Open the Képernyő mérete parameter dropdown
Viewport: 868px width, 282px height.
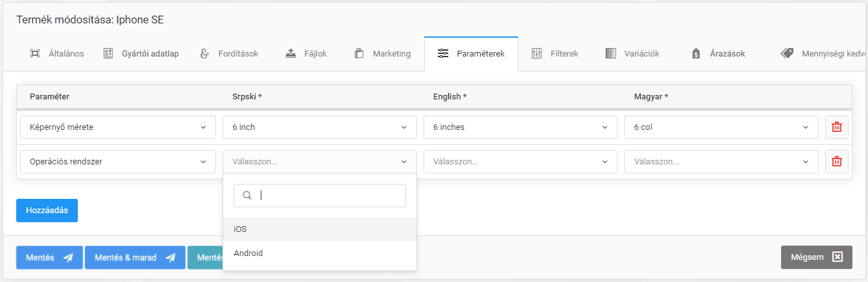point(117,127)
